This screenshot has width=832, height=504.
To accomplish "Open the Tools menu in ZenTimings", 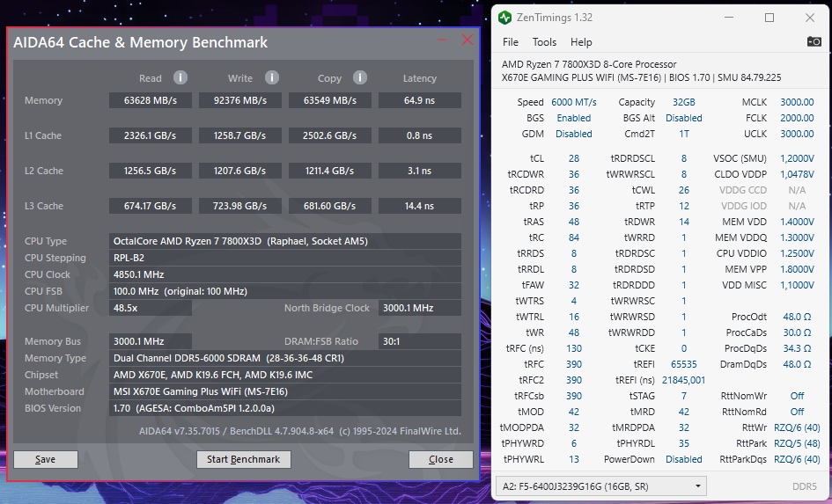I will click(x=544, y=42).
